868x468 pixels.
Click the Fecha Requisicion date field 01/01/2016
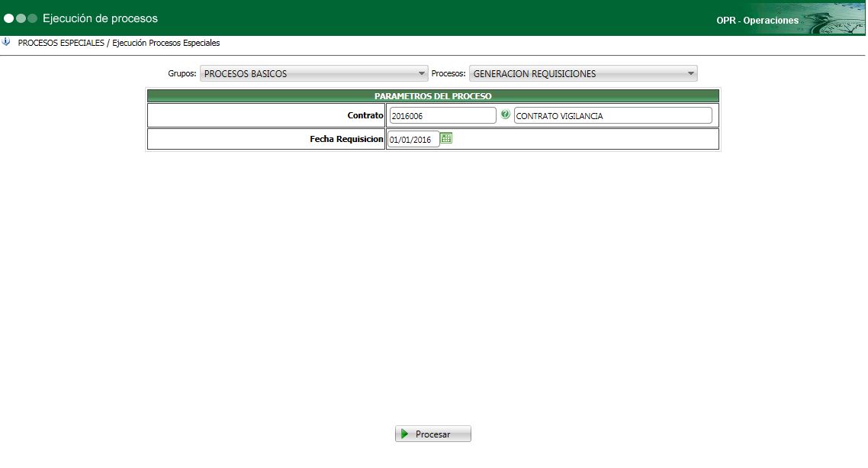413,140
